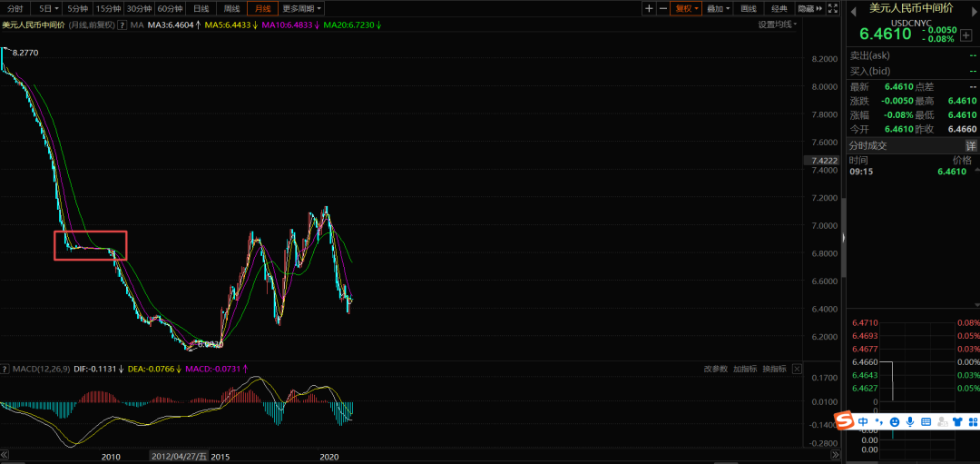Toggle fullscreen chart view icon
Screen dimensions: 980x464
point(832,8)
